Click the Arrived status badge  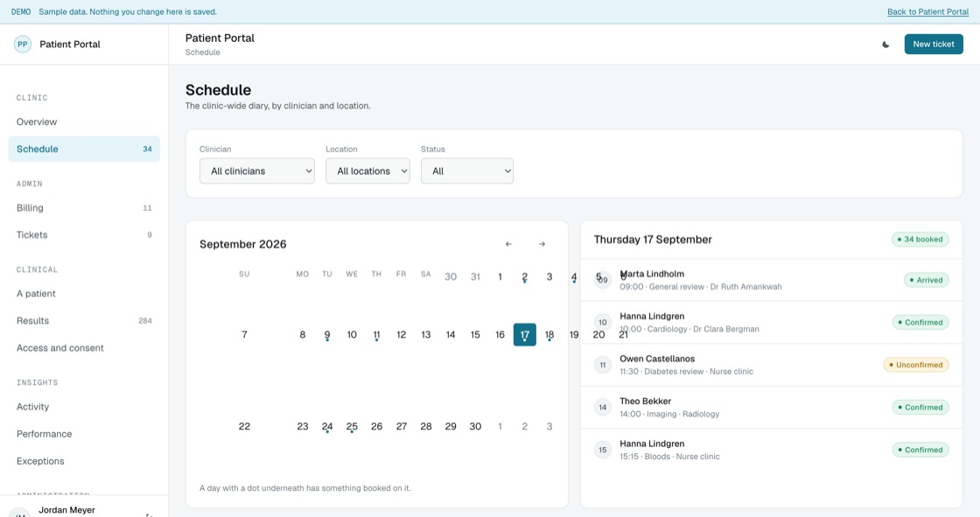(927, 280)
